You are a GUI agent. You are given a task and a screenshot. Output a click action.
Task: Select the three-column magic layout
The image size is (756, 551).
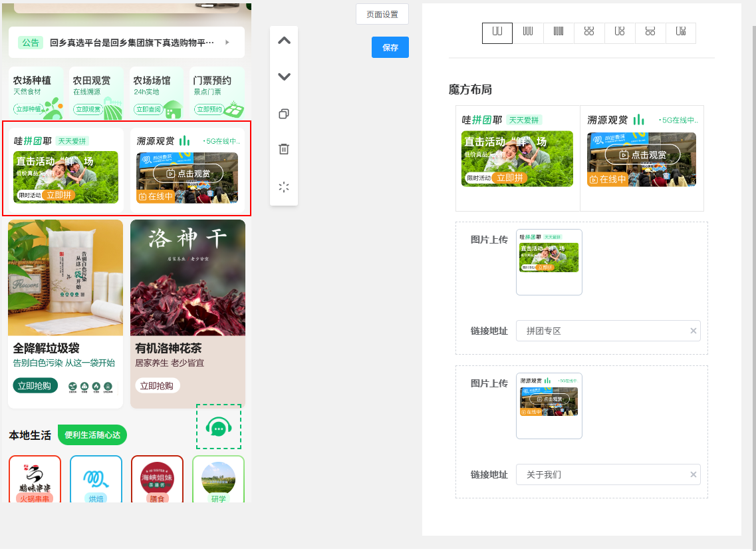pos(528,33)
